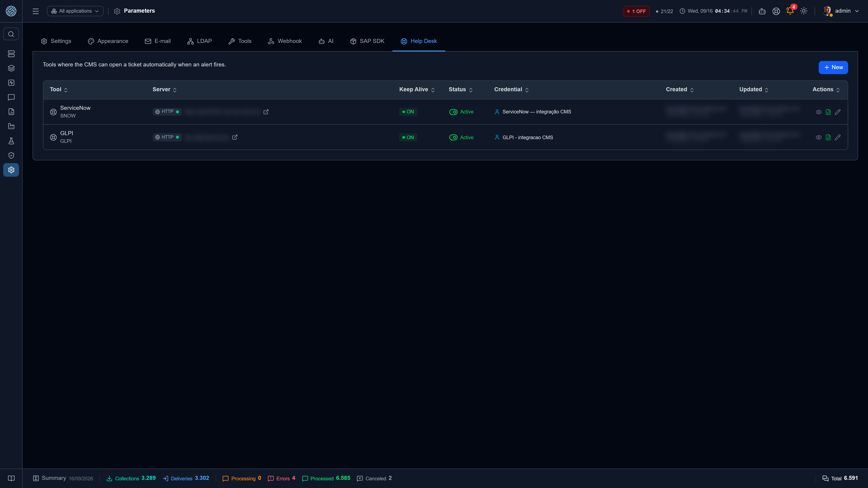
Task: Click the New button
Action: point(833,67)
